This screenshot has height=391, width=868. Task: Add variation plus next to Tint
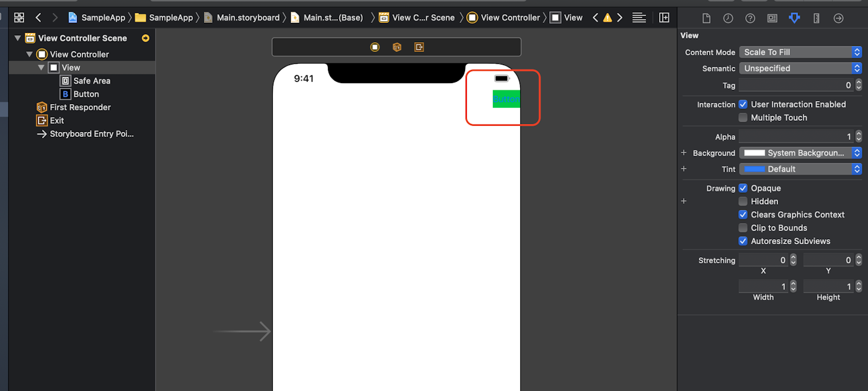[684, 169]
